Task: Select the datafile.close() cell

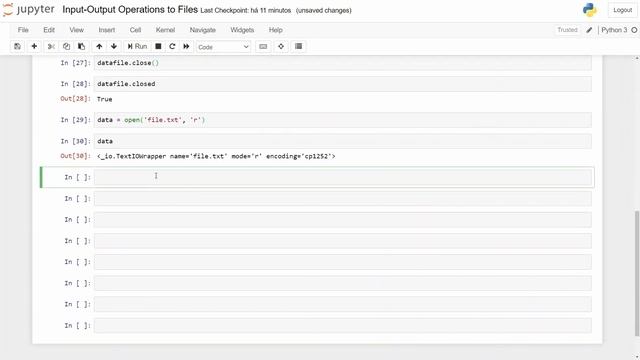Action: [x=342, y=63]
